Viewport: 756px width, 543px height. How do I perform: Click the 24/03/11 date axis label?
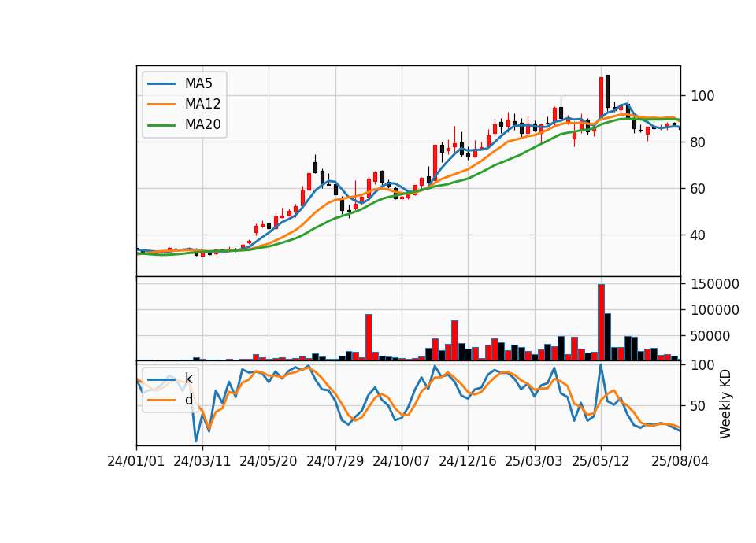[x=202, y=461]
